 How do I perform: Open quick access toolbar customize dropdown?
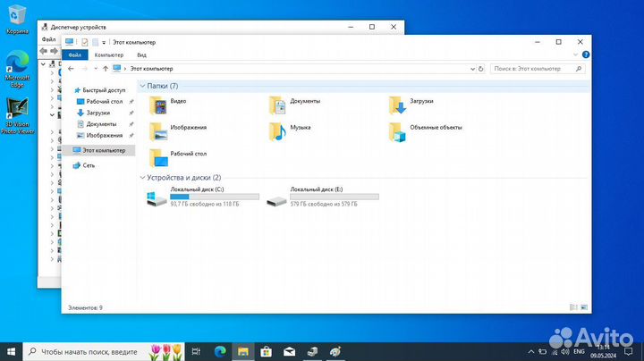pyautogui.click(x=104, y=42)
